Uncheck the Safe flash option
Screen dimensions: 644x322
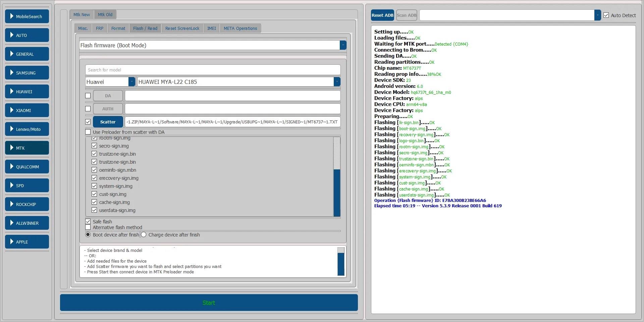88,221
